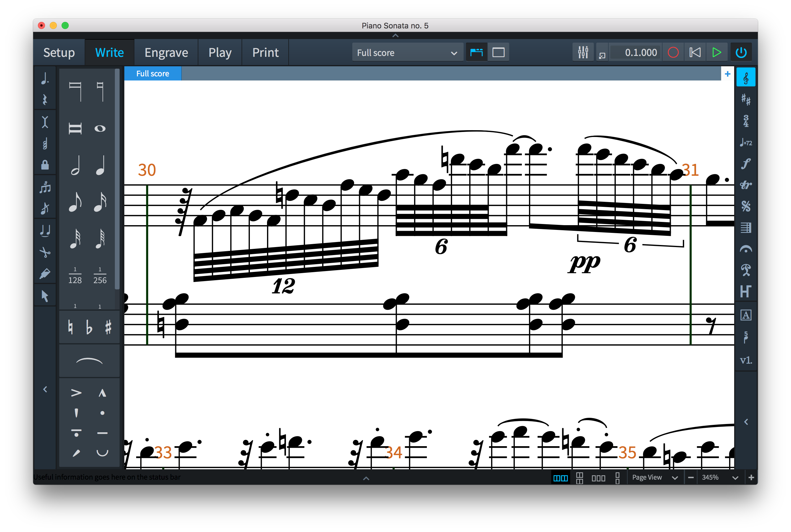791x532 pixels.
Task: Select the scissors tool
Action: click(45, 252)
